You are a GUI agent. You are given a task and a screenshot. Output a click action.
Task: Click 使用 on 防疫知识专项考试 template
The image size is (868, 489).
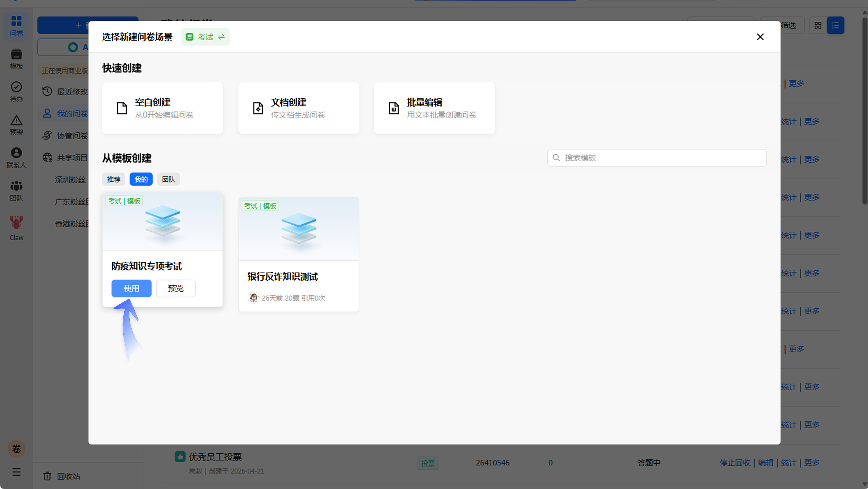pyautogui.click(x=131, y=288)
